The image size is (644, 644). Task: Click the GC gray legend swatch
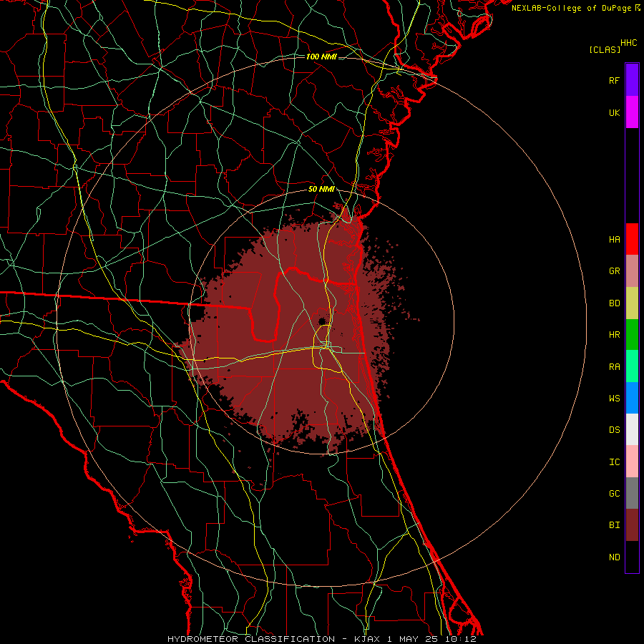tap(632, 493)
